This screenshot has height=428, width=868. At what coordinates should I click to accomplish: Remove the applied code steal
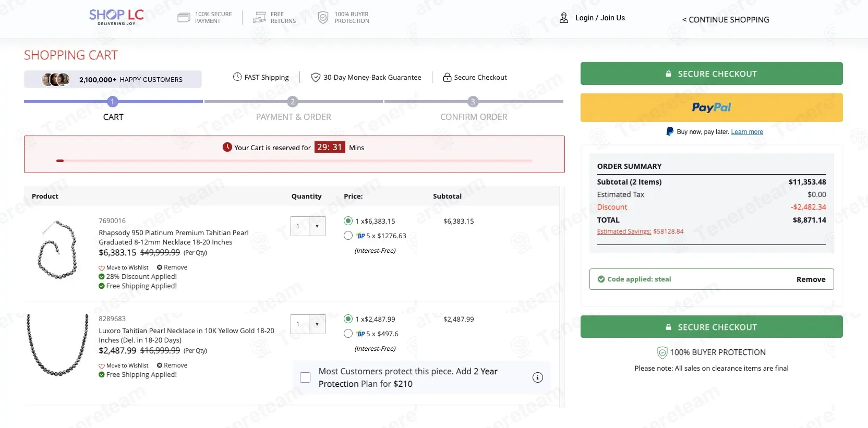click(x=811, y=279)
